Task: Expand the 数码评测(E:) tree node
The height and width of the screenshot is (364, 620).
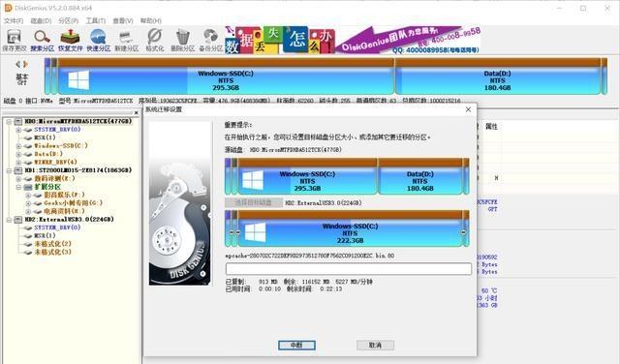Action: pos(18,179)
